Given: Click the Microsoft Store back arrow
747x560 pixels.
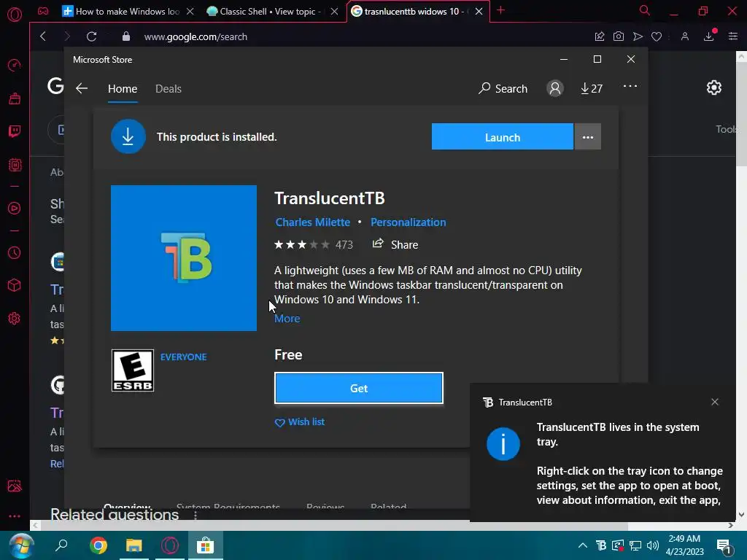Looking at the screenshot, I should coord(82,88).
